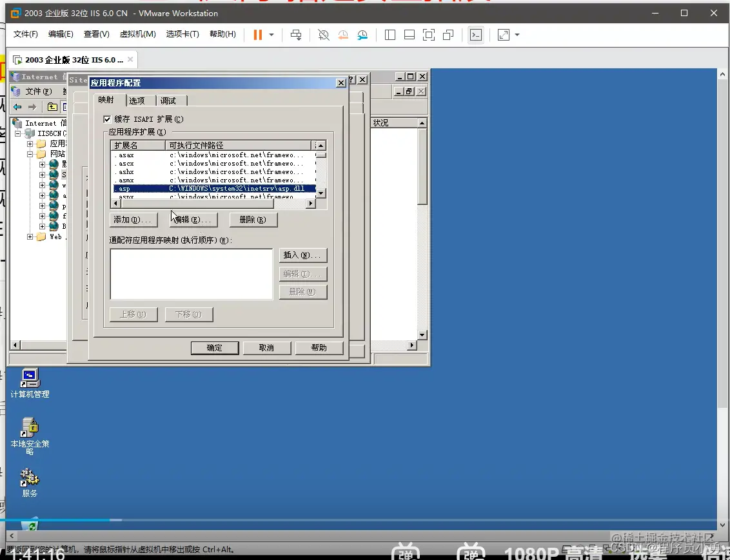
Task: Click the 插入(N)... button
Action: click(x=302, y=255)
